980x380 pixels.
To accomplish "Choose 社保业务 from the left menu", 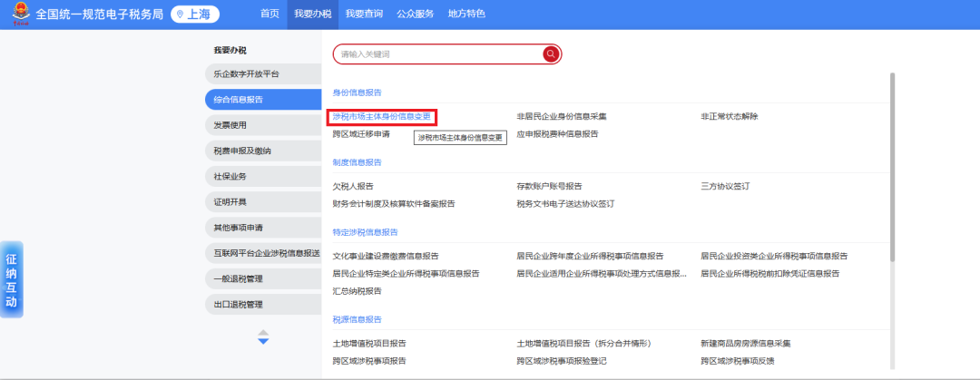I will point(230,176).
